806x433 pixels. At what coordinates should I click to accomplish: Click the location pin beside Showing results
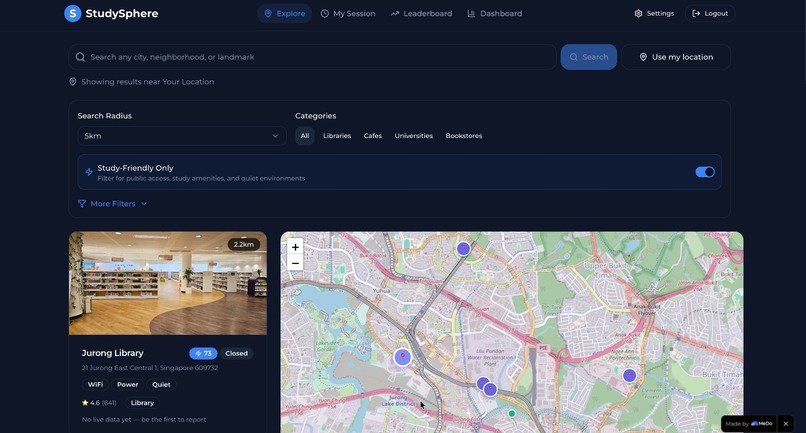coord(72,82)
